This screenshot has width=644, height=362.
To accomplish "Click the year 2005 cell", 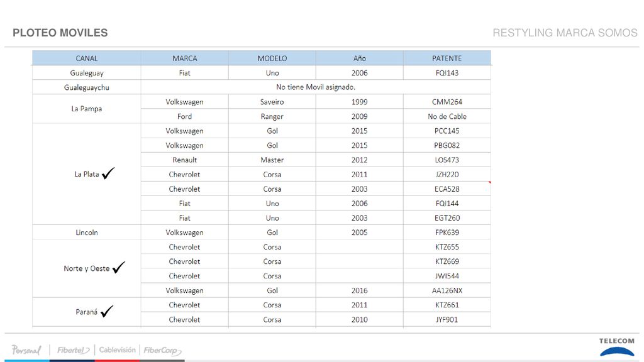I will pyautogui.click(x=359, y=233).
